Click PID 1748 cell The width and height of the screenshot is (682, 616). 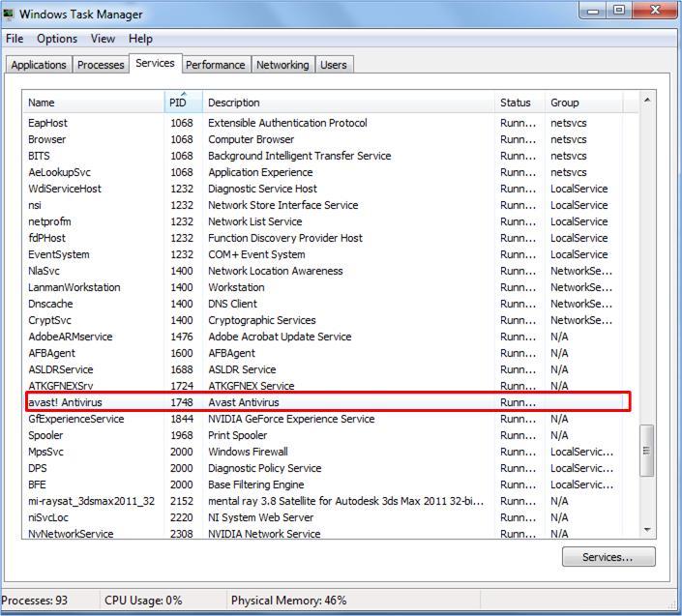(x=182, y=402)
